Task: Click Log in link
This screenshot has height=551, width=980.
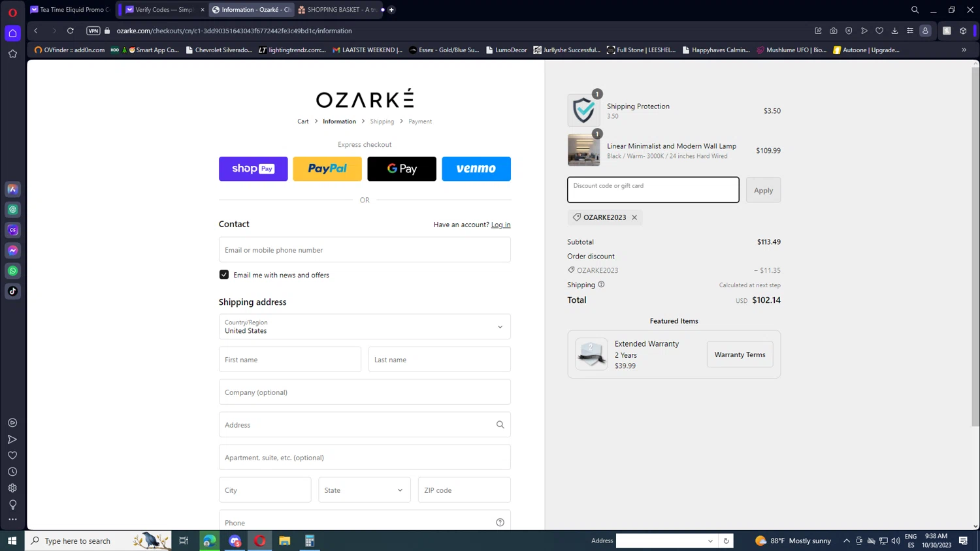Action: point(501,225)
